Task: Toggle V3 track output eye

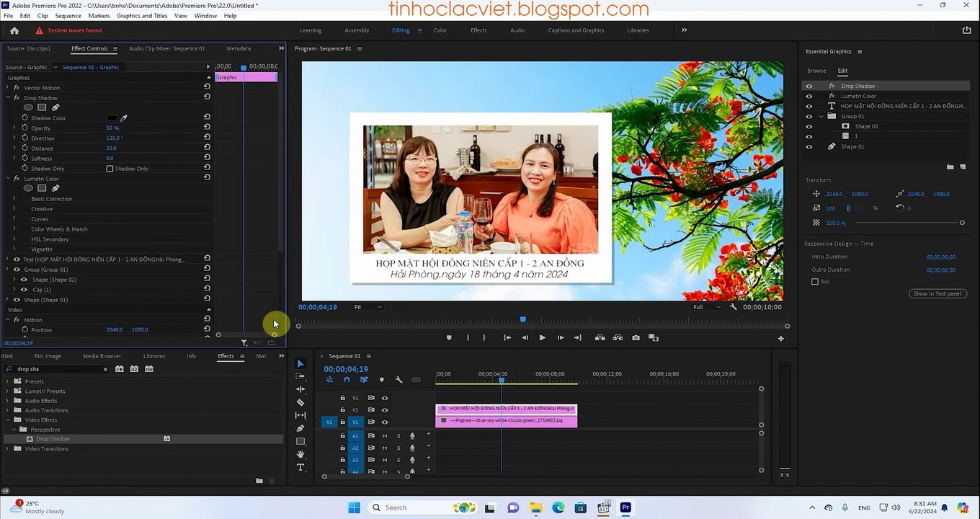Action: 385,398
